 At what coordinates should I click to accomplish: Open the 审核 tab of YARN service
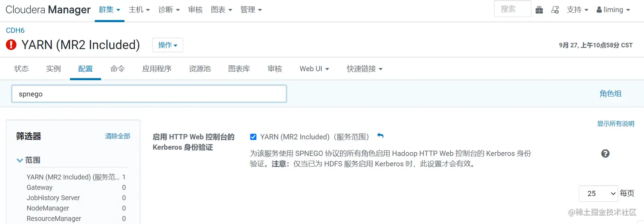(275, 69)
